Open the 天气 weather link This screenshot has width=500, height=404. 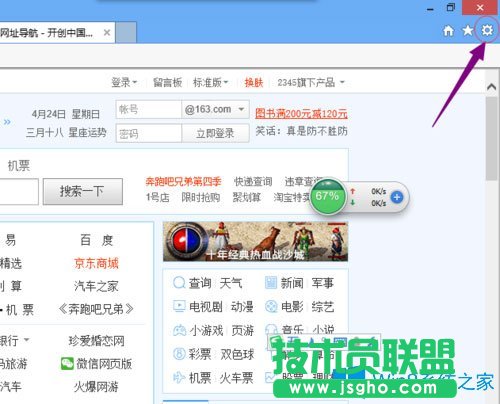(231, 283)
